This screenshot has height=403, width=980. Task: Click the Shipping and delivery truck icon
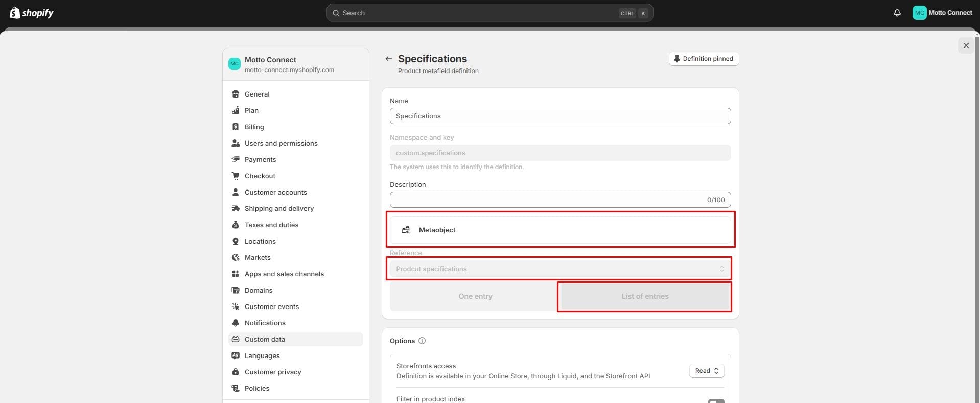coord(236,208)
